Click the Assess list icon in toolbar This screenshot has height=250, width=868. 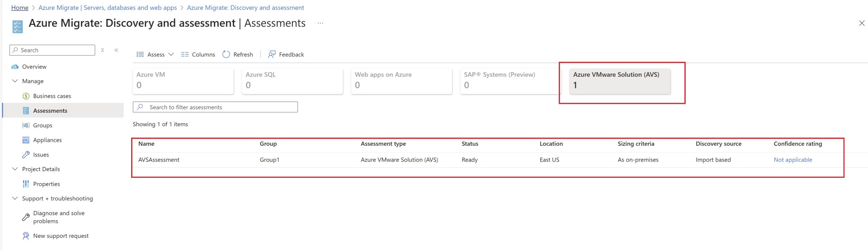[140, 55]
